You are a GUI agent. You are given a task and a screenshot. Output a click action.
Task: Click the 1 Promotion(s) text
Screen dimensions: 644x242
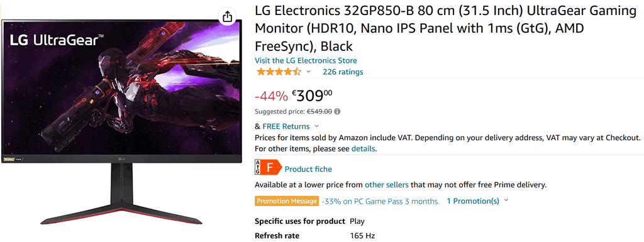(x=473, y=201)
